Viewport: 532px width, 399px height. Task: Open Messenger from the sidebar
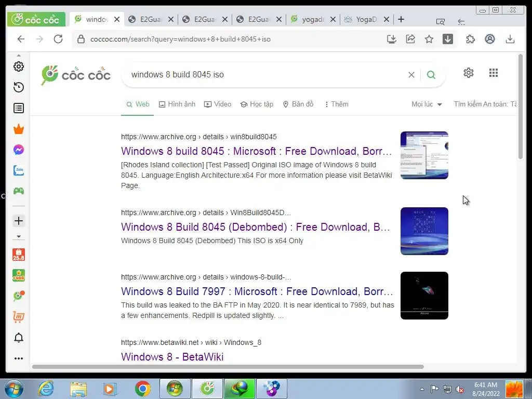[x=19, y=150]
